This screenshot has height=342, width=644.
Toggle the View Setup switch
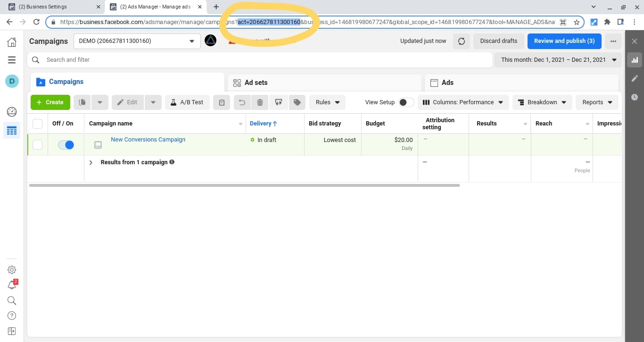[406, 102]
